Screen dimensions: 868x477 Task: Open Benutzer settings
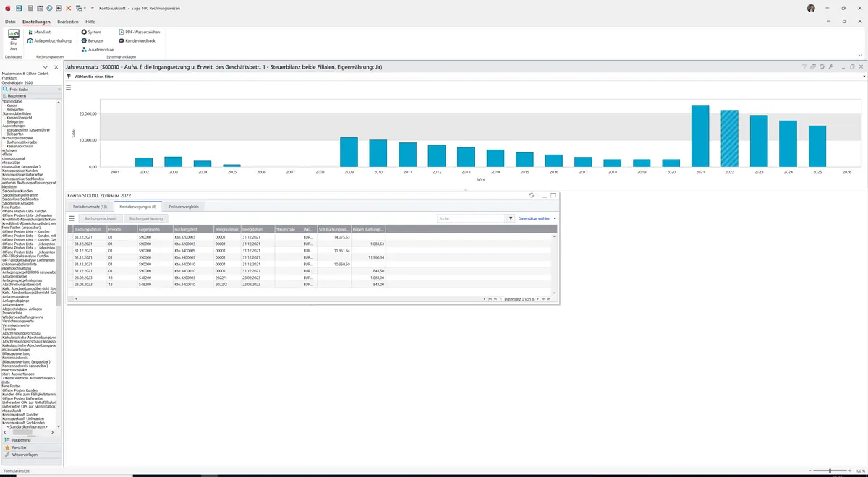tap(93, 40)
